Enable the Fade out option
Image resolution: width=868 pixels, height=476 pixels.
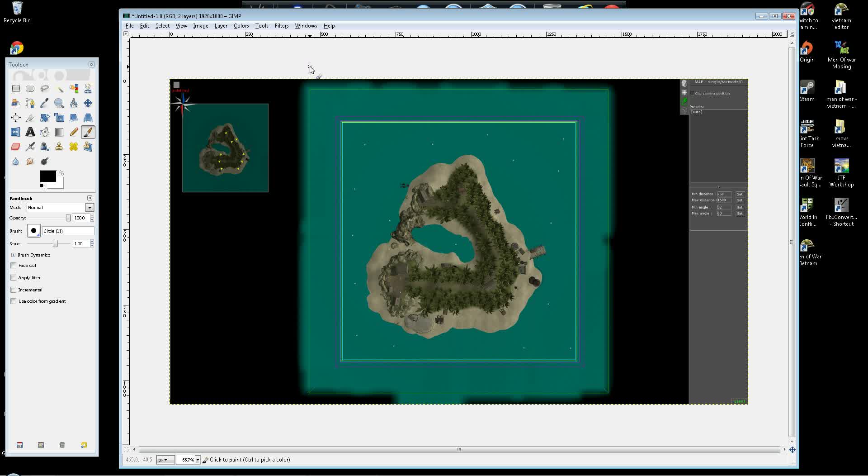pos(14,266)
